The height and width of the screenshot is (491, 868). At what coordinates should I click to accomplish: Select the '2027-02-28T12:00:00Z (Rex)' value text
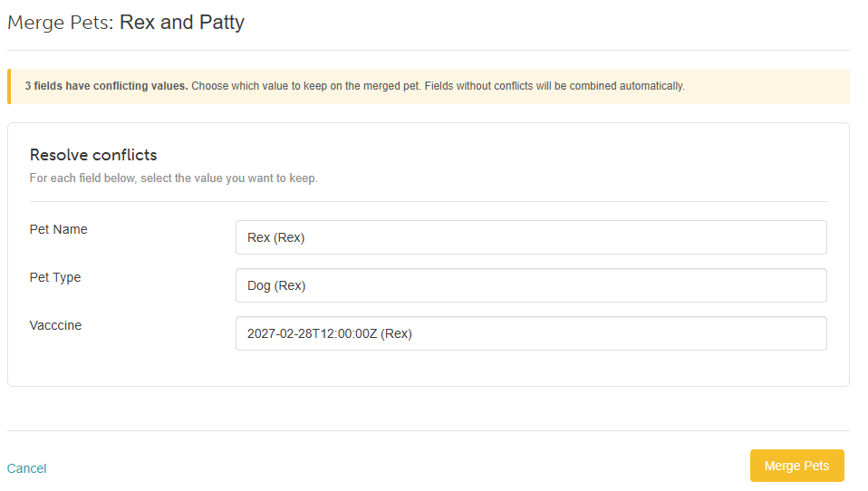(330, 333)
